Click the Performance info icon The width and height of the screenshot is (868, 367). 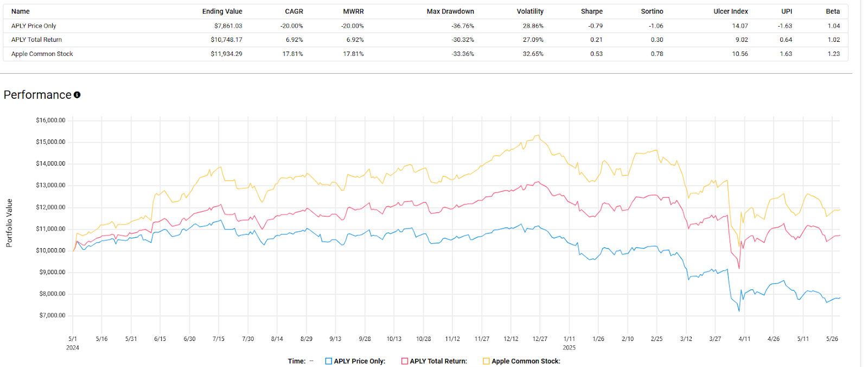pyautogui.click(x=77, y=95)
